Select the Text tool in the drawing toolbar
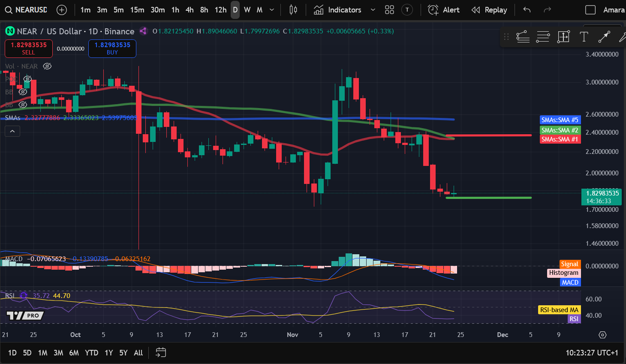 coord(584,37)
